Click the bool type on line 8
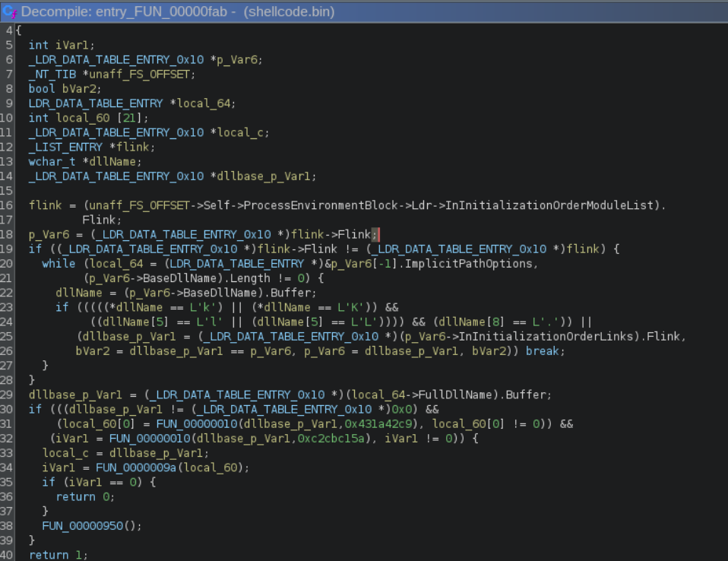This screenshot has height=561, width=728. pyautogui.click(x=42, y=89)
